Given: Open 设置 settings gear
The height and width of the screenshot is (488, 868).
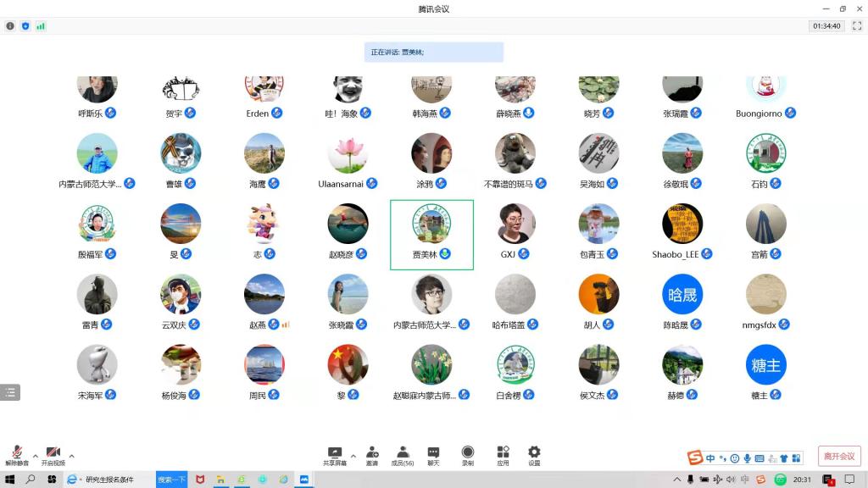Looking at the screenshot, I should tap(534, 455).
